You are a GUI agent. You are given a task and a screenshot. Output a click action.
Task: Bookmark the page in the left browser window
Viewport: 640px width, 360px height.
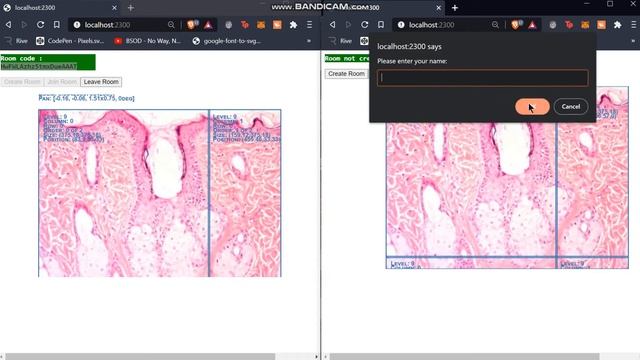(x=57, y=25)
